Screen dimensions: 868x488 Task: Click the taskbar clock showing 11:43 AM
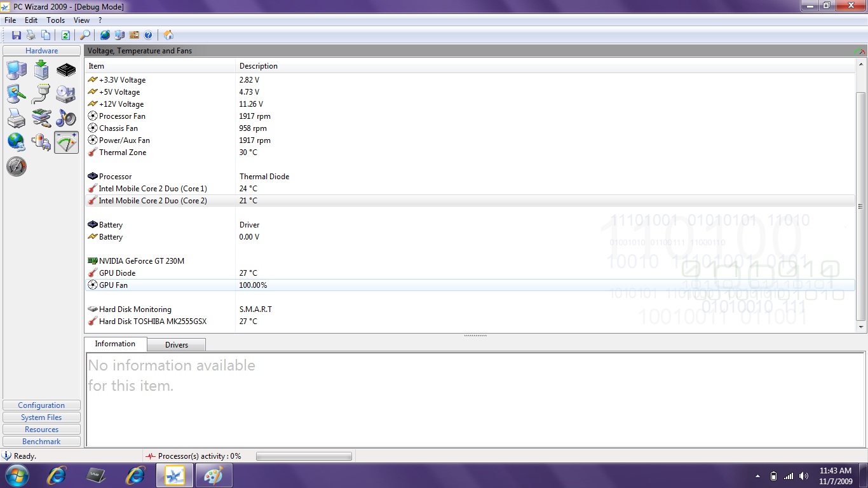coord(836,476)
